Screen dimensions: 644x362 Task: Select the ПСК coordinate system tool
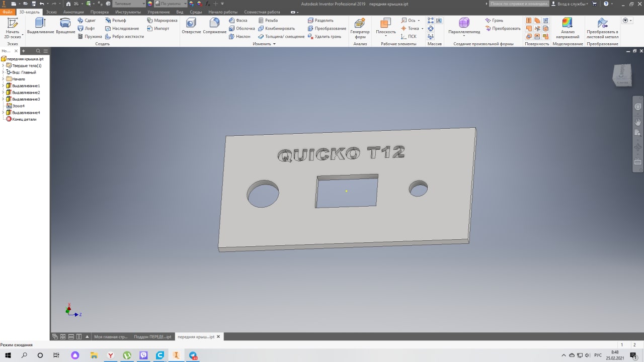409,37
